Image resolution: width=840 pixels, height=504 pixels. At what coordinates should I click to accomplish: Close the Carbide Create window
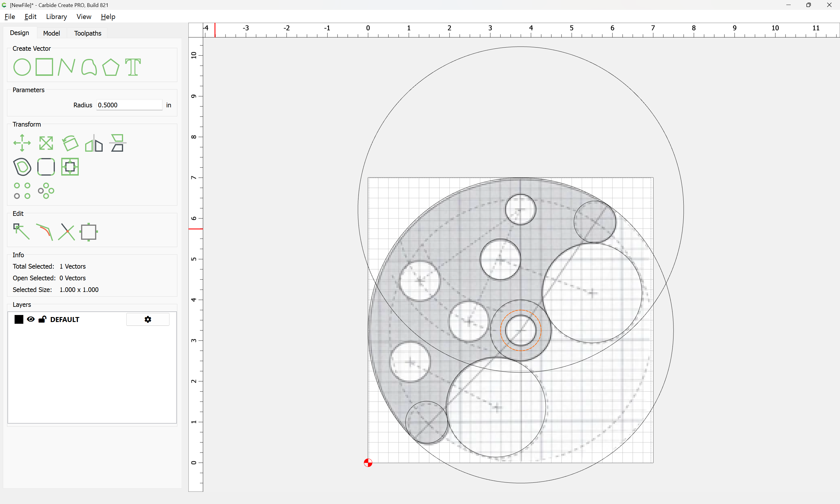tap(829, 5)
